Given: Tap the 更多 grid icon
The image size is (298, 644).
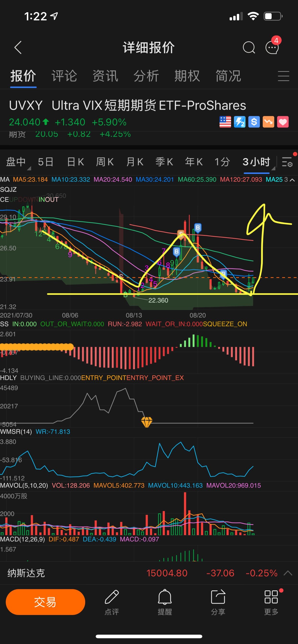Looking at the screenshot, I should pyautogui.click(x=271, y=603).
